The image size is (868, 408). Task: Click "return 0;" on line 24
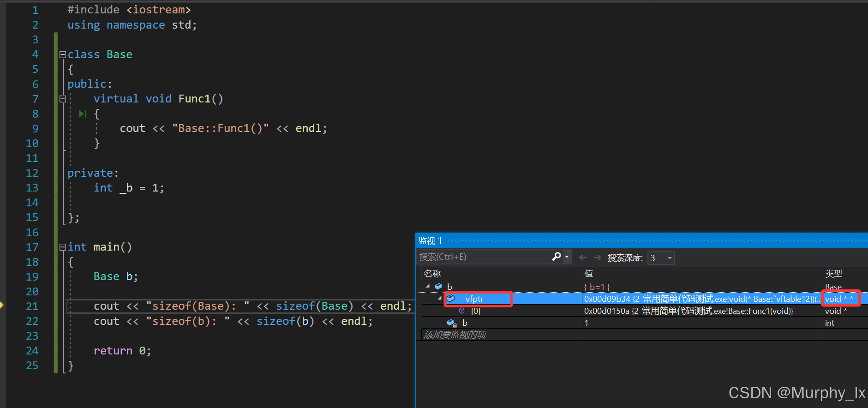[122, 351]
